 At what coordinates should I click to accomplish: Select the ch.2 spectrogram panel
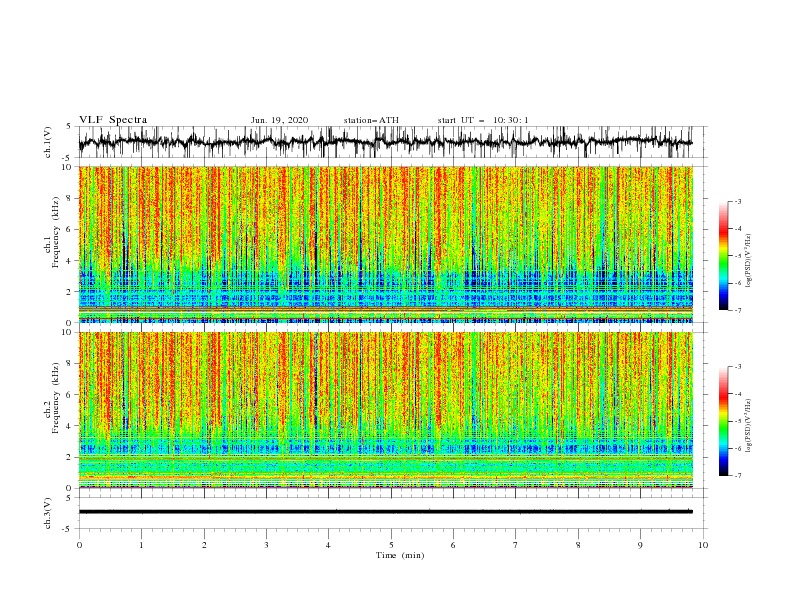(386, 410)
